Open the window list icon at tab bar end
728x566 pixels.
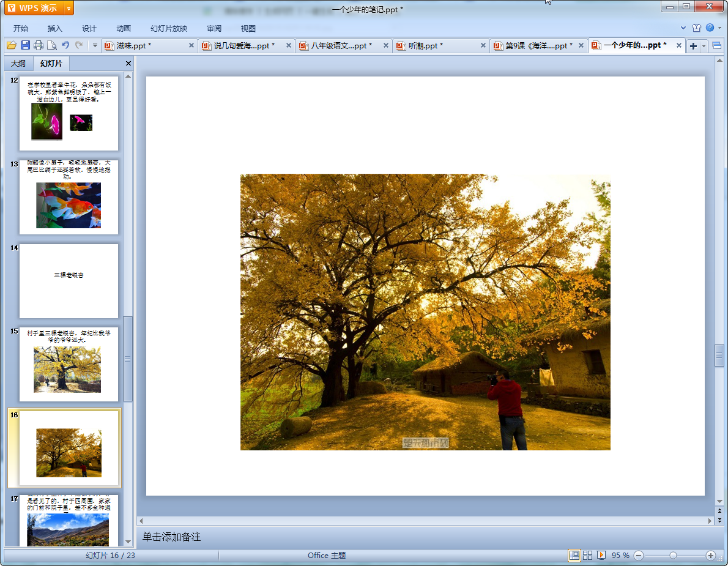717,45
